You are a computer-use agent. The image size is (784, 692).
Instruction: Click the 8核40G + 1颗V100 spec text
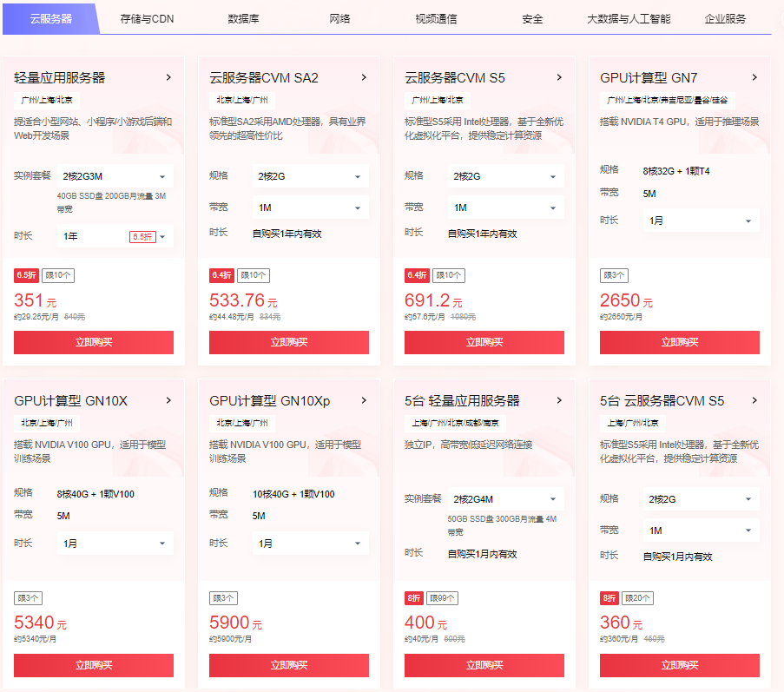pos(96,494)
